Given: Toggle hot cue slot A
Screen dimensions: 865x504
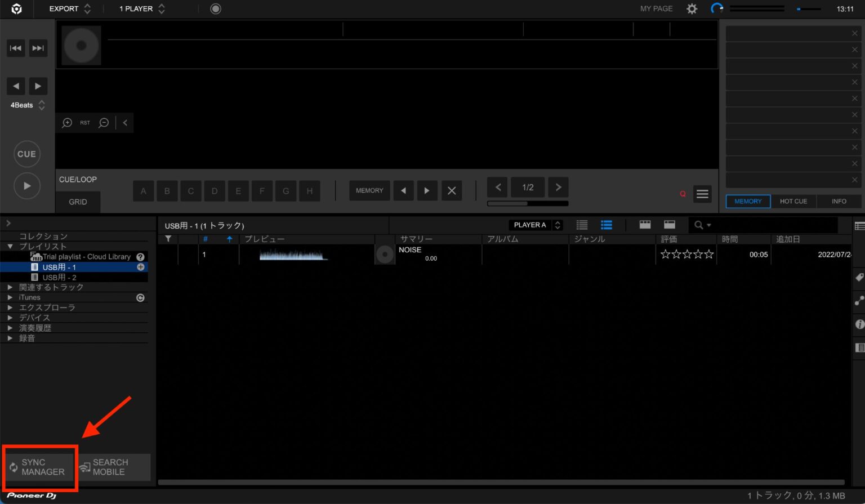Looking at the screenshot, I should [x=143, y=191].
